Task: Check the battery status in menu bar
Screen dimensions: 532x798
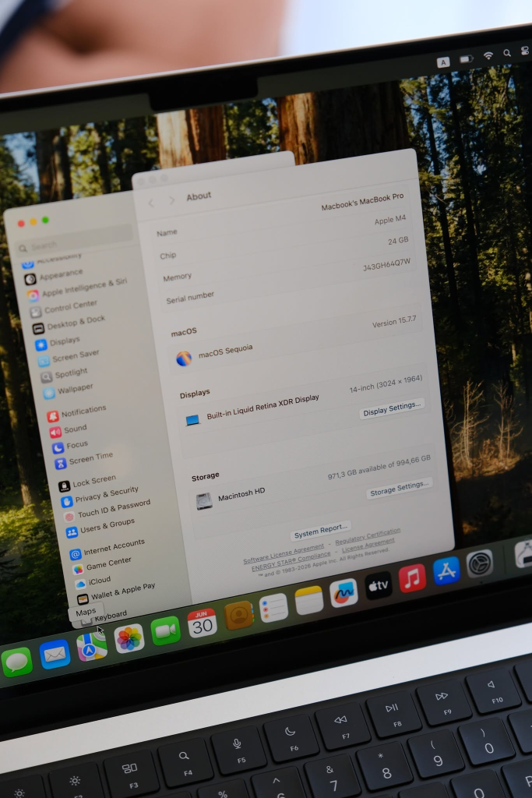Action: [x=466, y=59]
